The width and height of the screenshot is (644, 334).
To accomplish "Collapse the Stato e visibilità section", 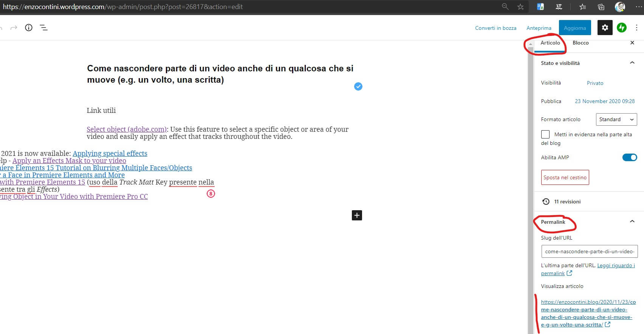I will (632, 63).
